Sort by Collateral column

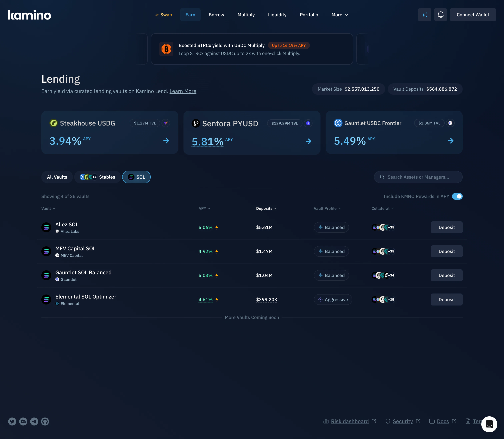click(x=383, y=208)
